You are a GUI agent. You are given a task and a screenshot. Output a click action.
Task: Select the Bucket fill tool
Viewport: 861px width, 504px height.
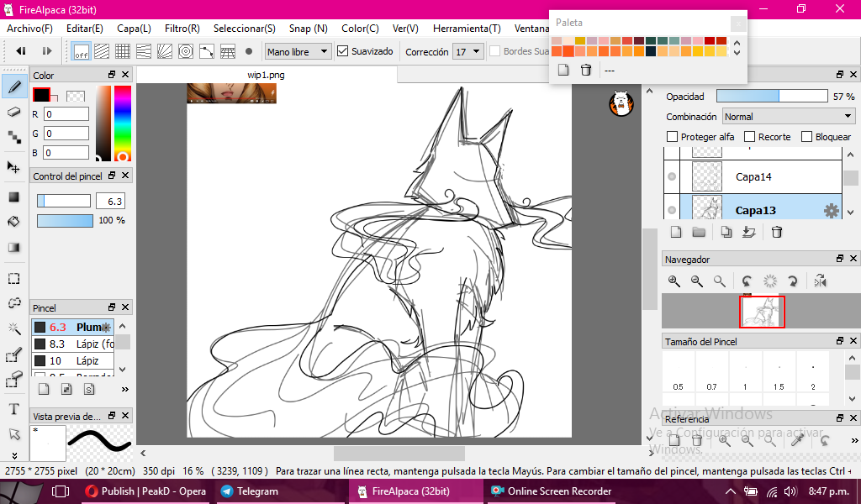(14, 222)
